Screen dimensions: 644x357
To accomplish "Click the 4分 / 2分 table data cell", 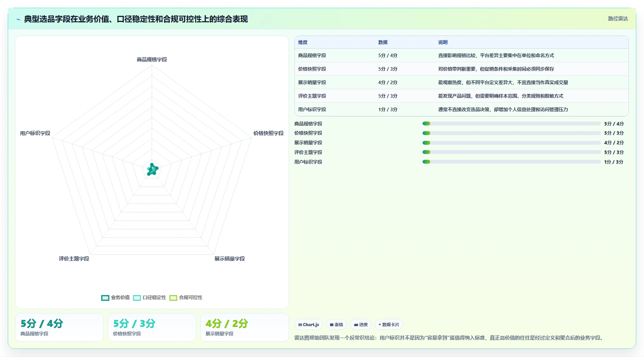I will (388, 83).
